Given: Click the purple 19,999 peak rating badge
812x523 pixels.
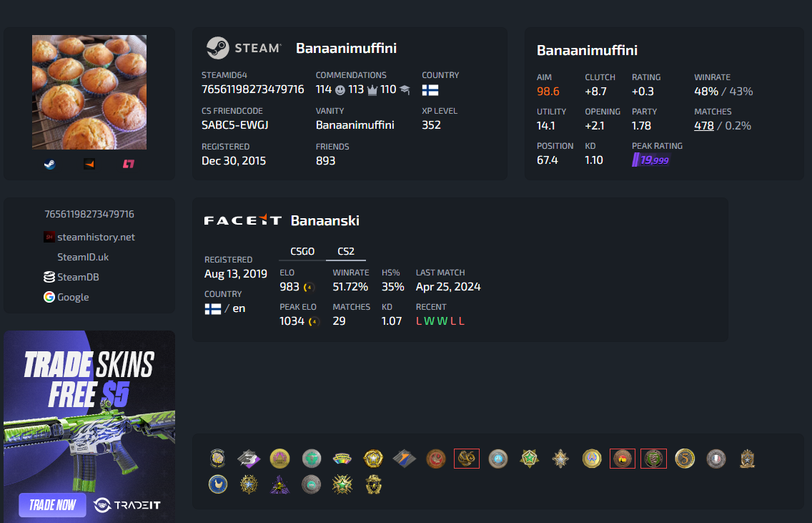Looking at the screenshot, I should [x=651, y=160].
